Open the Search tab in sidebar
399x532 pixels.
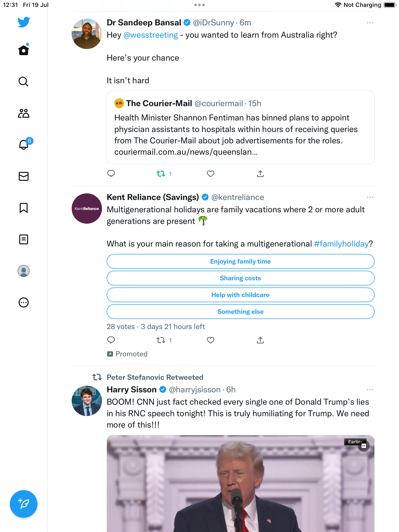pos(24,82)
